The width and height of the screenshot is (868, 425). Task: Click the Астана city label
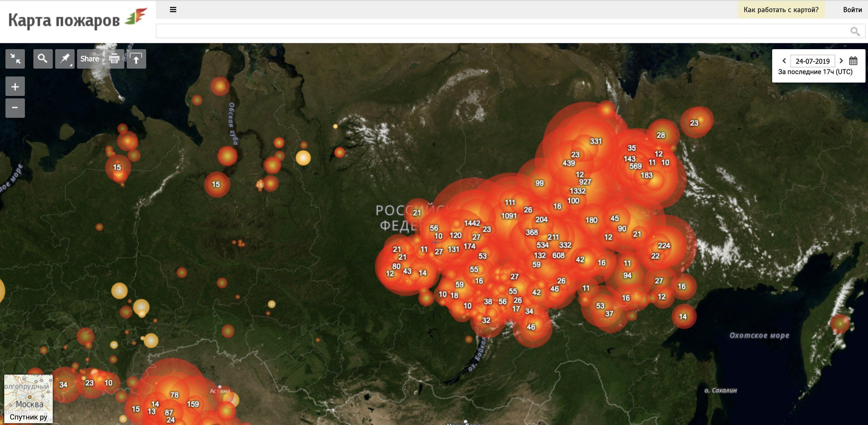click(220, 391)
